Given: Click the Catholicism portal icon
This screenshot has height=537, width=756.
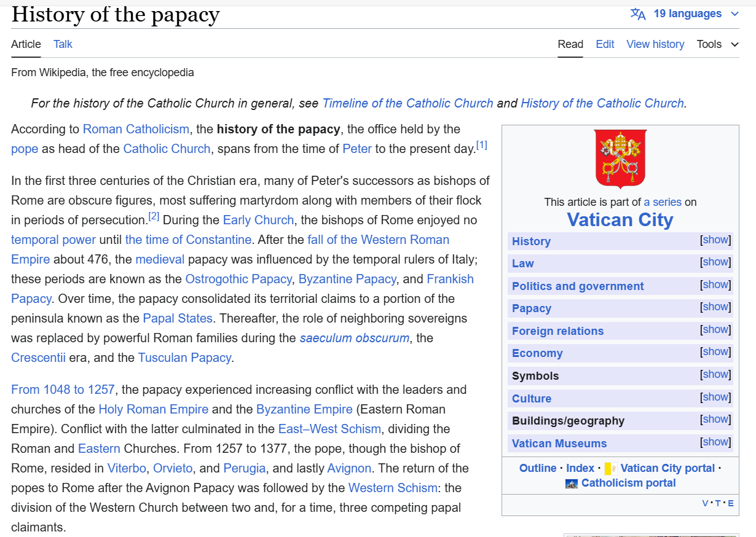Looking at the screenshot, I should tap(572, 484).
